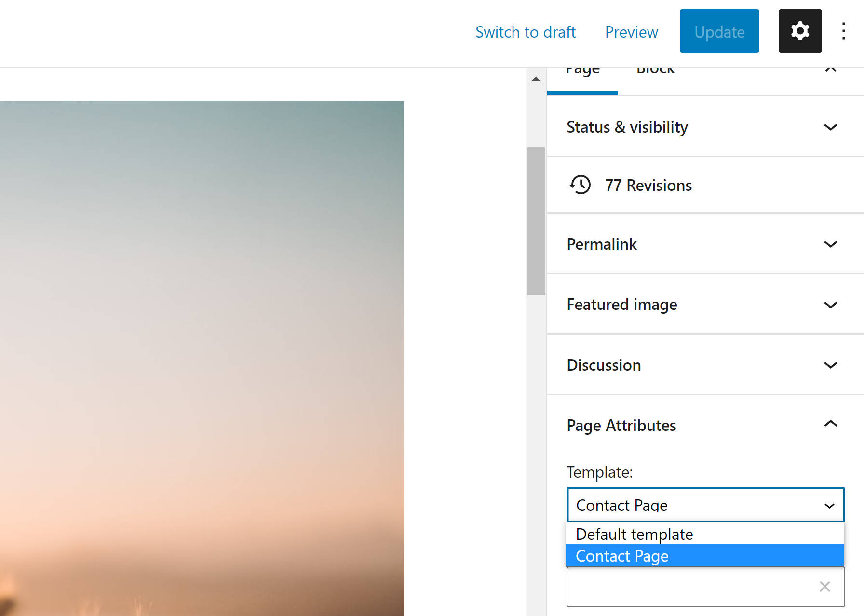864x616 pixels.
Task: Click the revisions clock icon
Action: [x=580, y=185]
